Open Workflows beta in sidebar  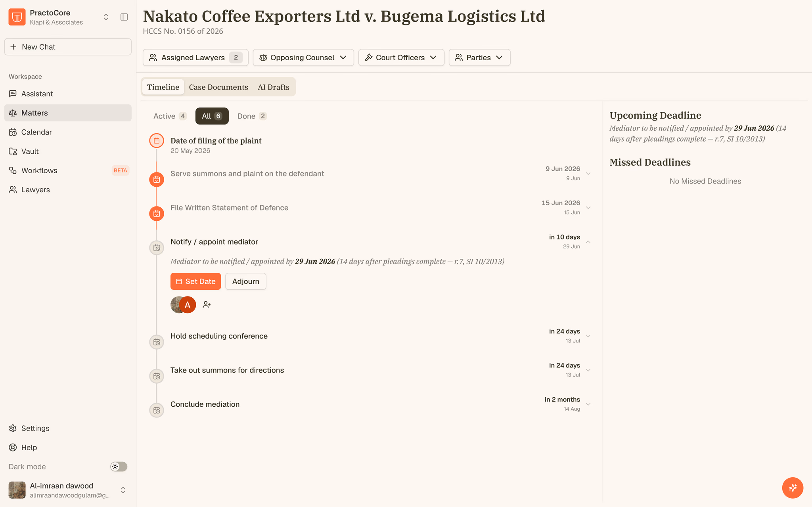tap(68, 170)
